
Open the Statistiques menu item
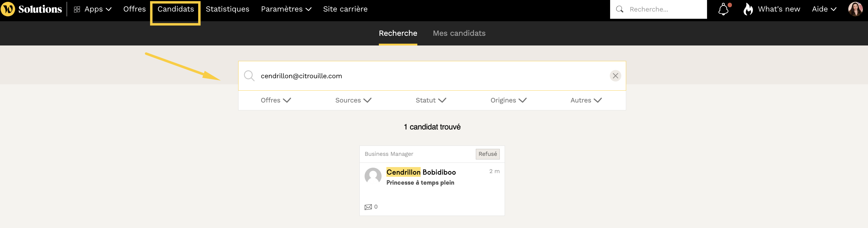pos(227,9)
